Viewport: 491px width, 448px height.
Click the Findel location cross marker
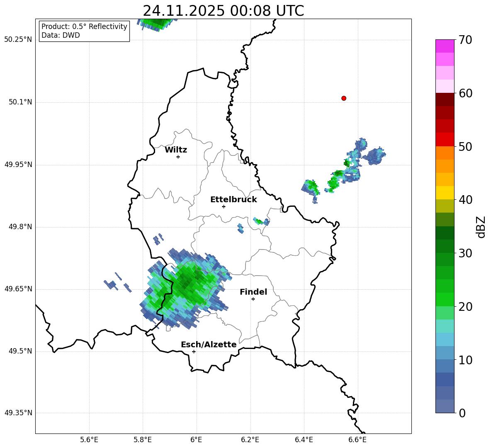(253, 299)
